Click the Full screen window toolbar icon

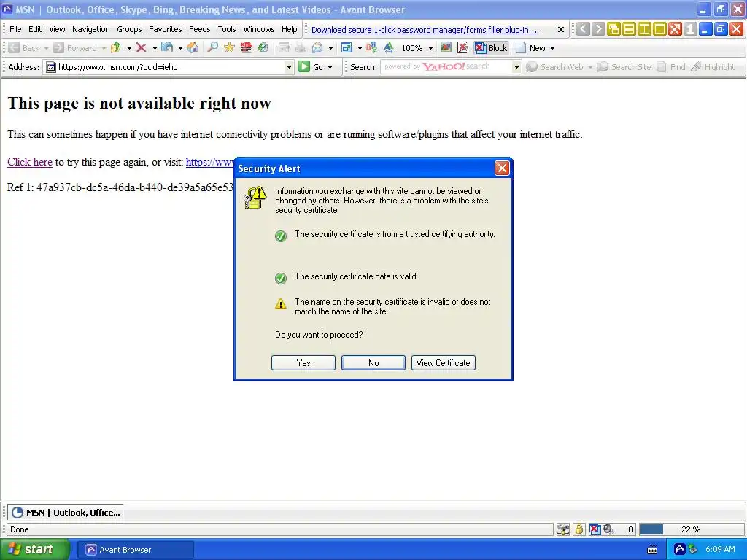[347, 47]
